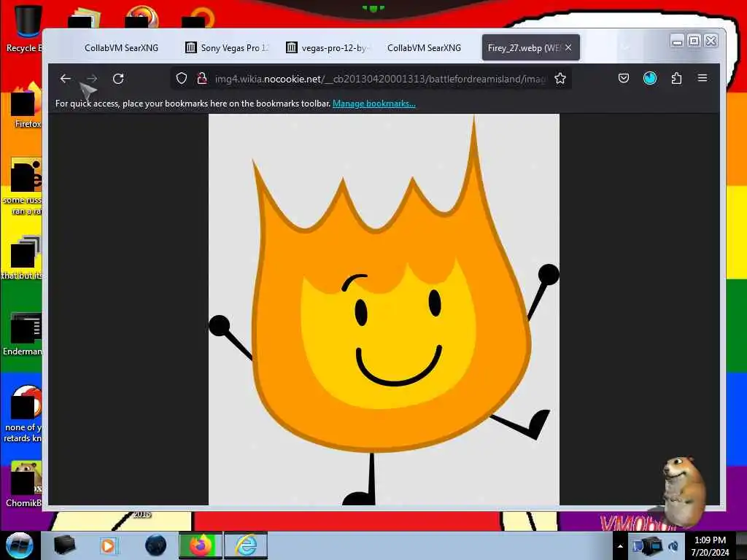Click the volume speaker tray icon
The height and width of the screenshot is (560, 747).
coord(673,546)
